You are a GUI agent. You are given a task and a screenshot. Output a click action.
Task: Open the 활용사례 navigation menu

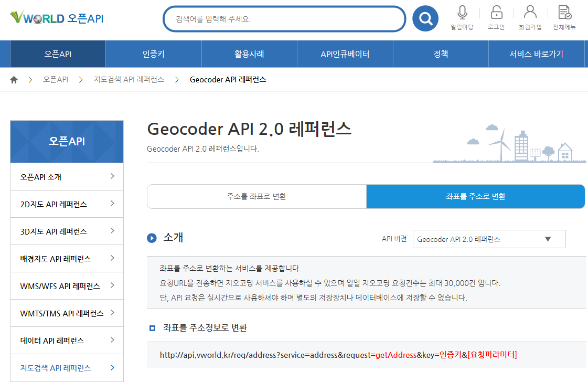click(249, 54)
